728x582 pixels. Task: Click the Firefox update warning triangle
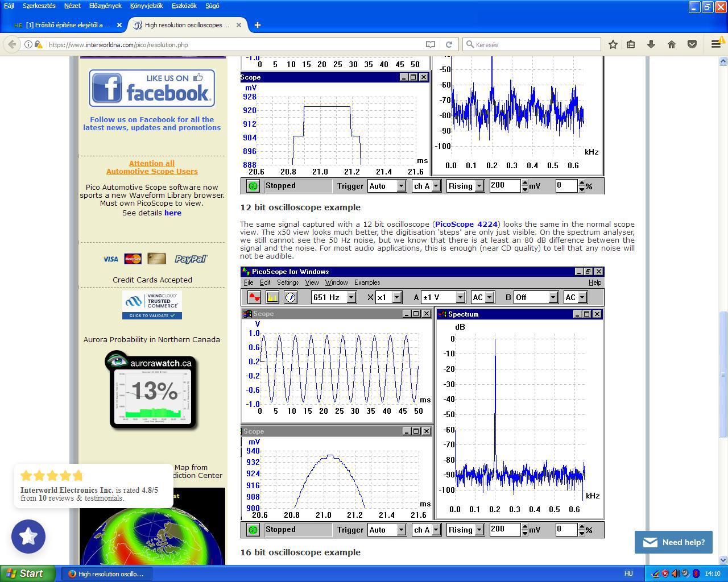(723, 40)
